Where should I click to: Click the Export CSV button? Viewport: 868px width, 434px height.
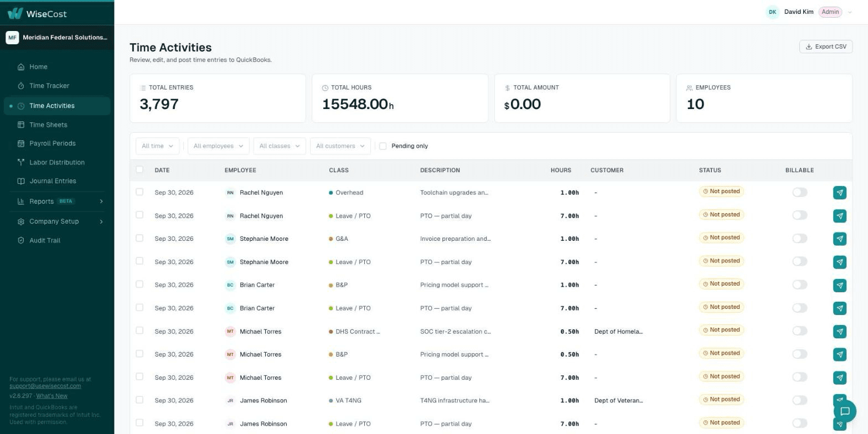click(x=825, y=47)
